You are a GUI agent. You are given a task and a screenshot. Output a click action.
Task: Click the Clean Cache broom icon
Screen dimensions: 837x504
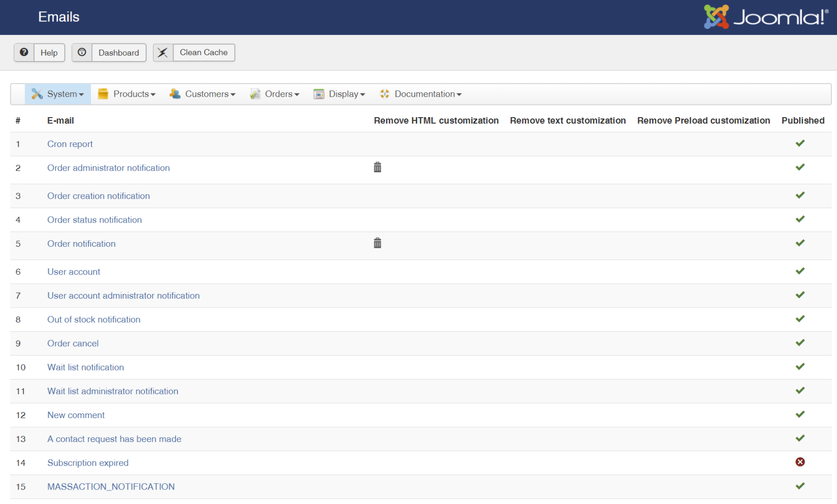coord(162,52)
